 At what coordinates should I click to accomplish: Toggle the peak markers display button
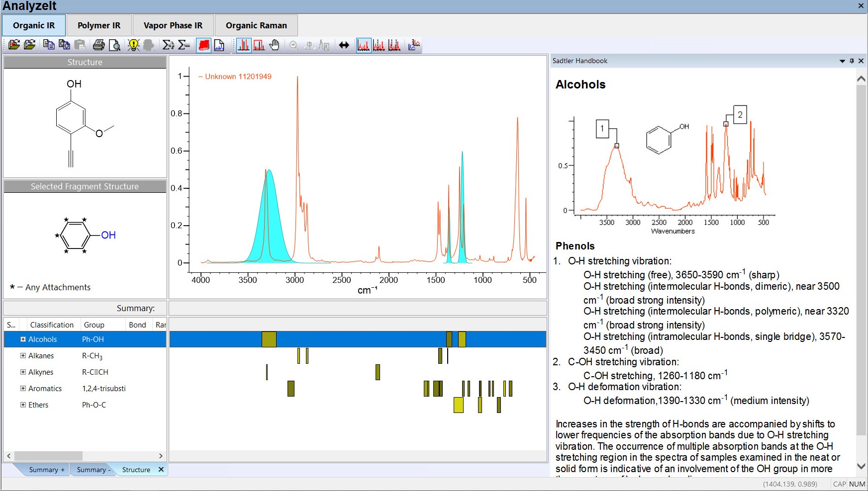point(244,45)
